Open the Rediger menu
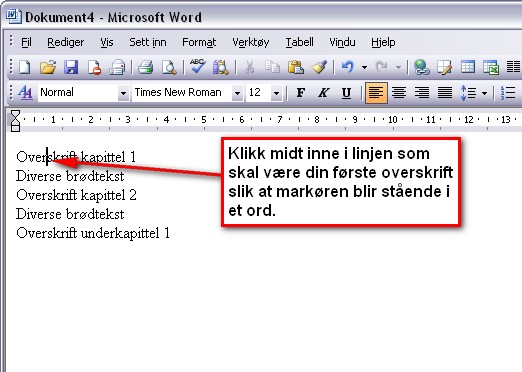The height and width of the screenshot is (372, 522). coord(65,42)
